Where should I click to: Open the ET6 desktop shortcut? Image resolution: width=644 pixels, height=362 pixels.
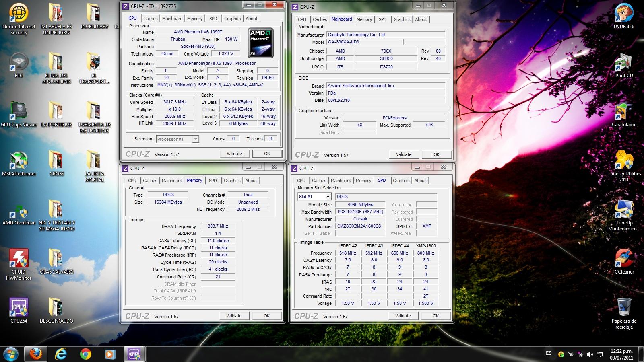click(x=19, y=65)
